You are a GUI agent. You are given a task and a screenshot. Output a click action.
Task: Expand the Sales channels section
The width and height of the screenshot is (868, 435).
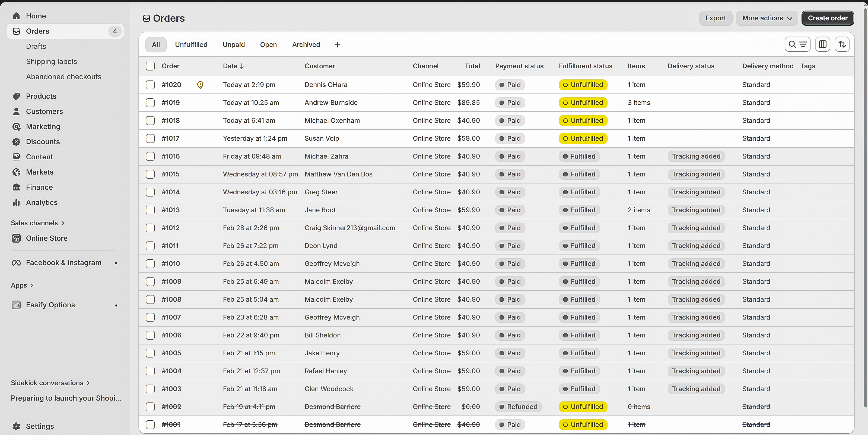(x=37, y=223)
